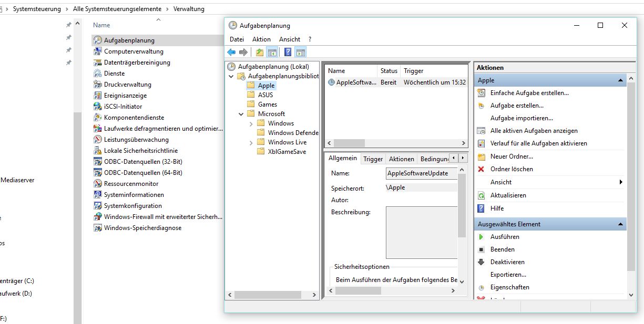The width and height of the screenshot is (644, 324).
Task: Click Systemsteuerung in address breadcrumb
Action: pos(37,9)
